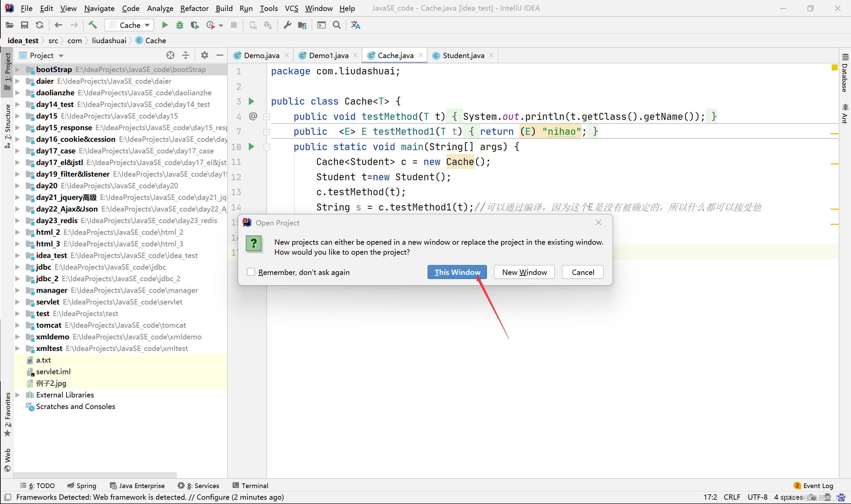This screenshot has width=851, height=504.
Task: Start debugging with the bug icon
Action: click(x=180, y=25)
